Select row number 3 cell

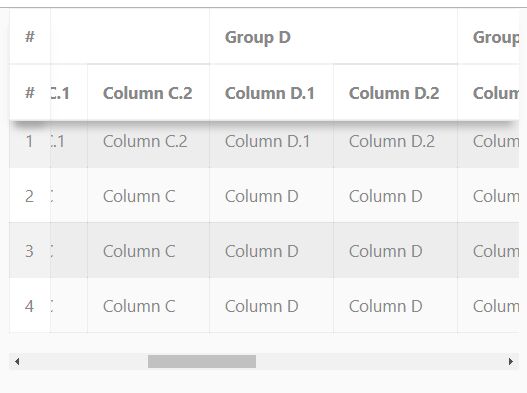[30, 250]
